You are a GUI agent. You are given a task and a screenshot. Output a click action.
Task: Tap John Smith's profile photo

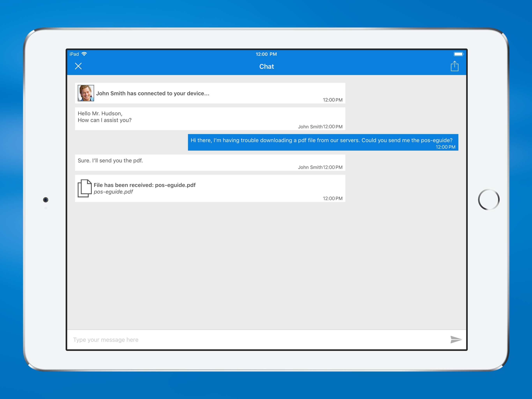click(x=86, y=93)
